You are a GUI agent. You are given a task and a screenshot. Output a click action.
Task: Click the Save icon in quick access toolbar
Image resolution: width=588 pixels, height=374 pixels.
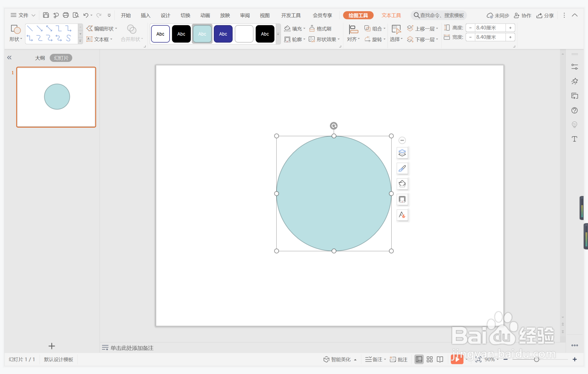point(46,15)
